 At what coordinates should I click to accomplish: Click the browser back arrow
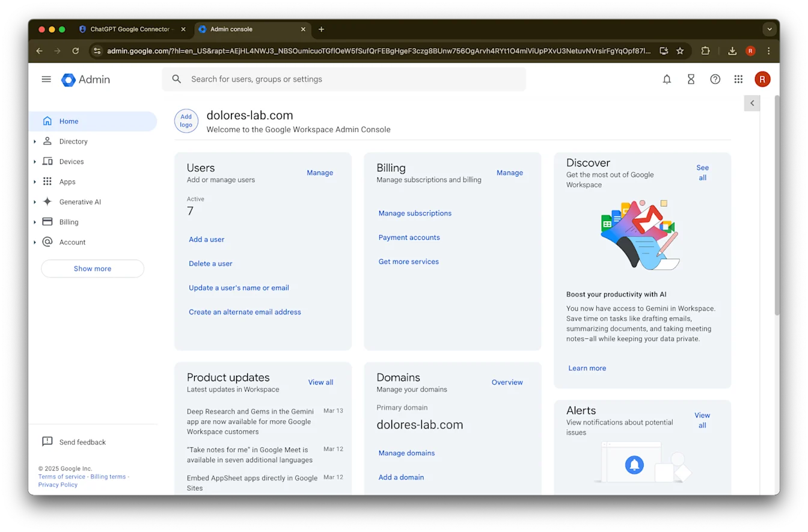pyautogui.click(x=40, y=51)
